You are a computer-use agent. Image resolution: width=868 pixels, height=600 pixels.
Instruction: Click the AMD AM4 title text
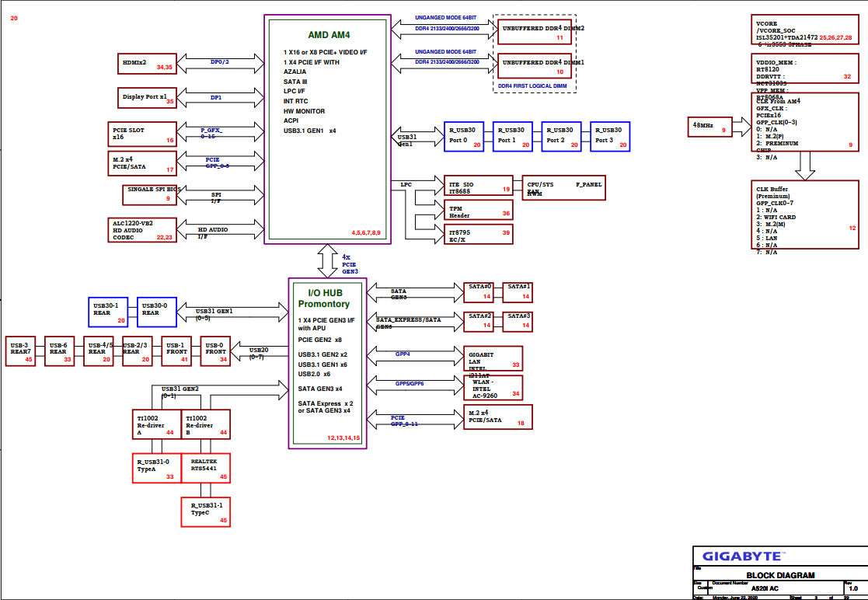pyautogui.click(x=329, y=34)
